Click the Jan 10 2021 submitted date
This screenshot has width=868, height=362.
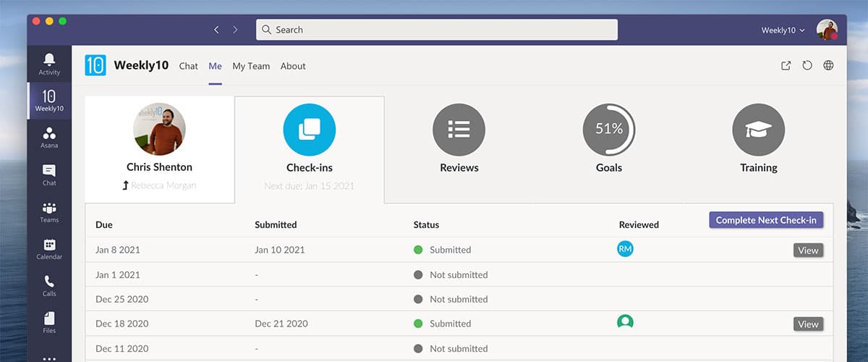coord(280,250)
